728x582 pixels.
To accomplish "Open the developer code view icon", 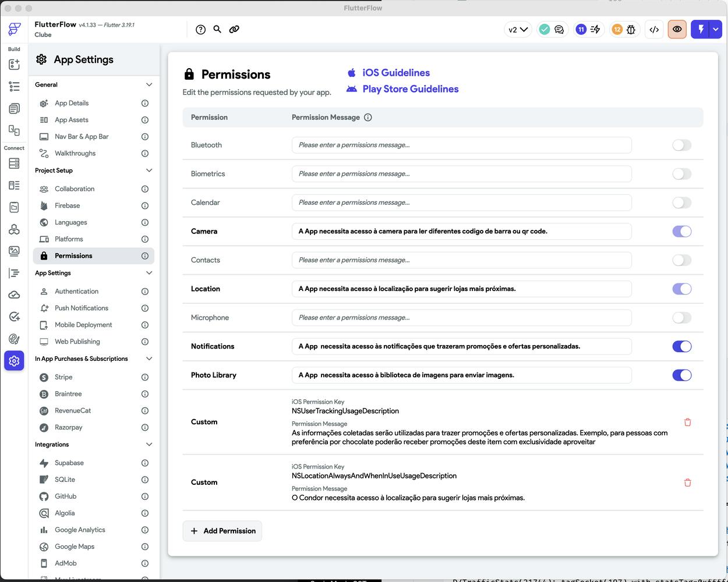I will (654, 29).
